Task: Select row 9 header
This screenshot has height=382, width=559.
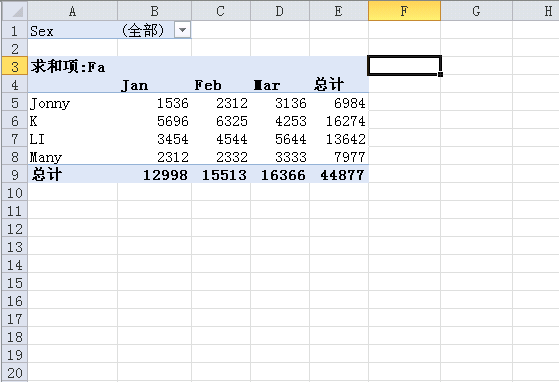Action: 15,174
